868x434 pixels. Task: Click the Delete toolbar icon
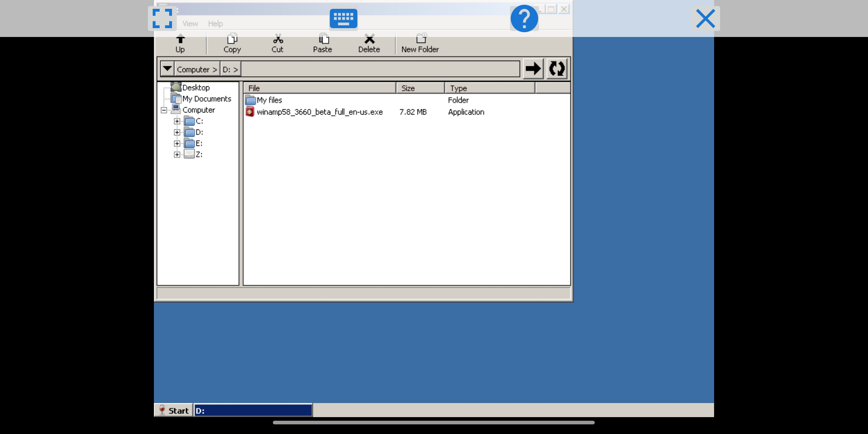click(x=369, y=43)
